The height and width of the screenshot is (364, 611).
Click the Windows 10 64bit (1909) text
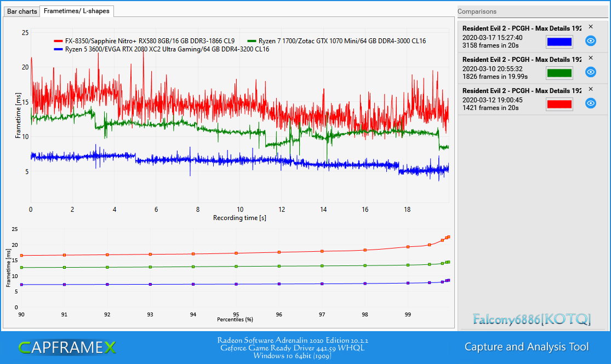coord(292,355)
